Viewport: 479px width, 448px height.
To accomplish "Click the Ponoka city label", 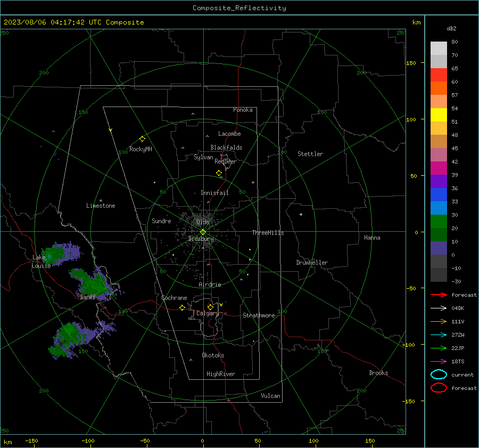I will [x=243, y=110].
